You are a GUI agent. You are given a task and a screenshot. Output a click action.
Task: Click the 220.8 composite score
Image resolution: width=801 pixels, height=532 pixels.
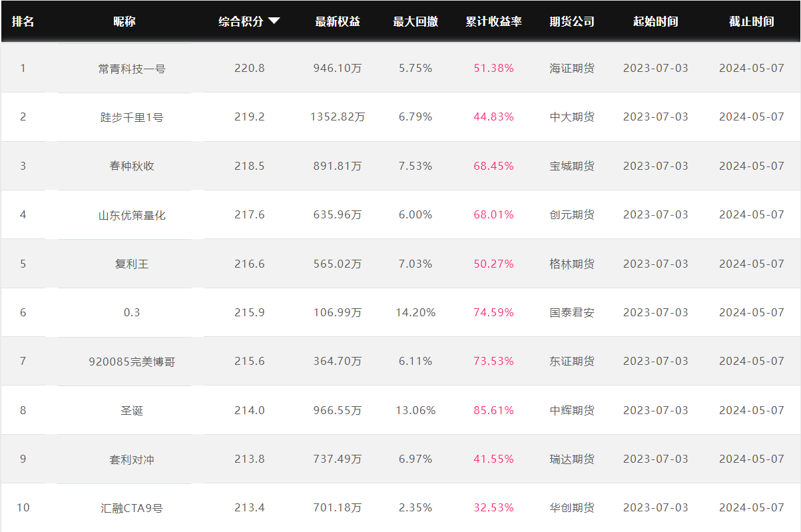tap(250, 68)
